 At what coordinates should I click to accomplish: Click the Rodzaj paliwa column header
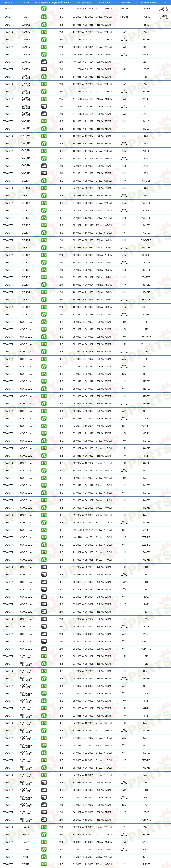[x=42, y=2]
